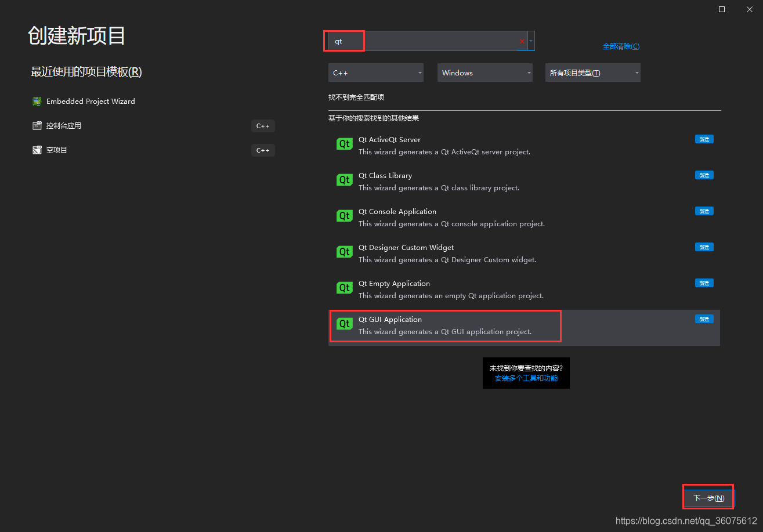Click the 新建 badge on Qt GUI Application
Viewport: 763px width, 532px height.
pyautogui.click(x=704, y=319)
